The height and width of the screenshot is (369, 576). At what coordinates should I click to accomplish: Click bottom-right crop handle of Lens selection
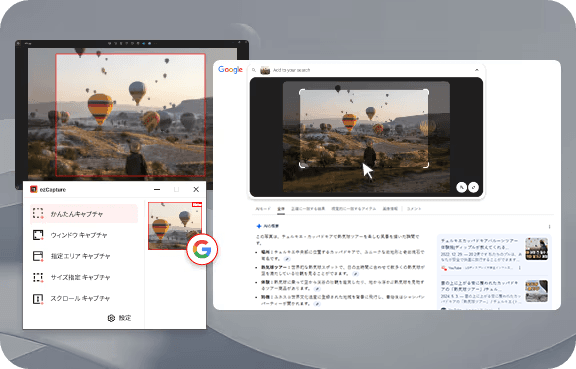pyautogui.click(x=426, y=165)
